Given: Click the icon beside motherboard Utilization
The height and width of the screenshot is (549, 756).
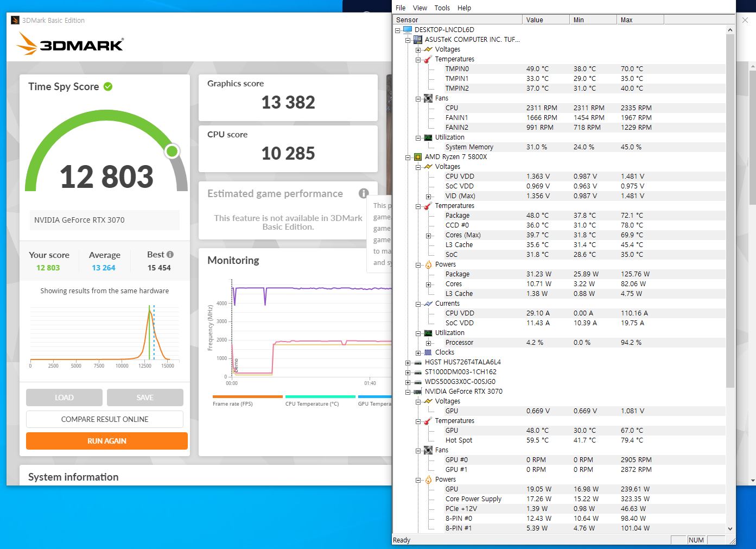Looking at the screenshot, I should pos(428,137).
